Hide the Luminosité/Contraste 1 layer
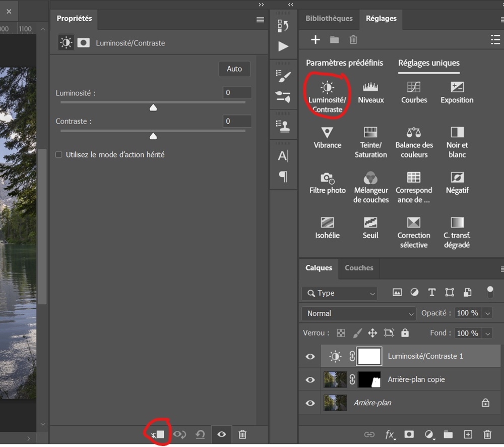The height and width of the screenshot is (447, 504). click(x=310, y=357)
